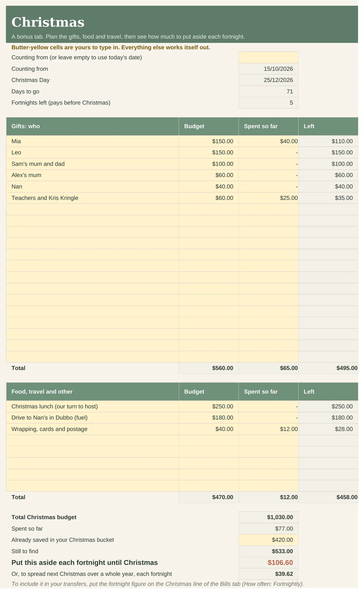The height and width of the screenshot is (593, 364).
Task: Select the Christmas Day date 25/12/2026
Action: [x=268, y=80]
